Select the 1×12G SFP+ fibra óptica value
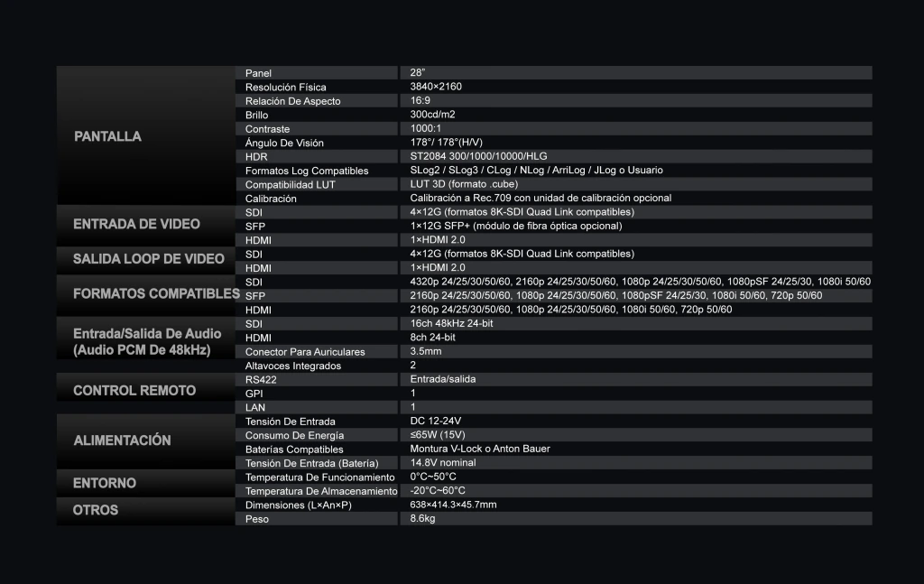The height and width of the screenshot is (584, 924). (516, 226)
